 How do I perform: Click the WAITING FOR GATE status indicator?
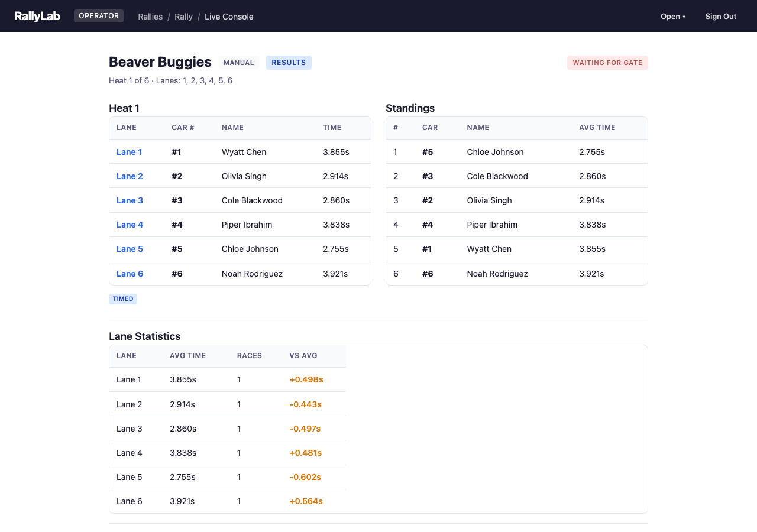607,62
